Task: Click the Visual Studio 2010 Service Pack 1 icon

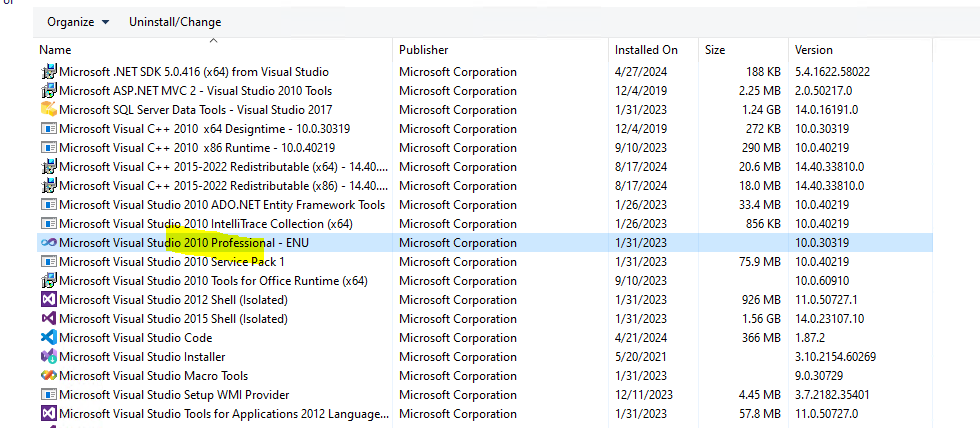Action: (x=48, y=262)
